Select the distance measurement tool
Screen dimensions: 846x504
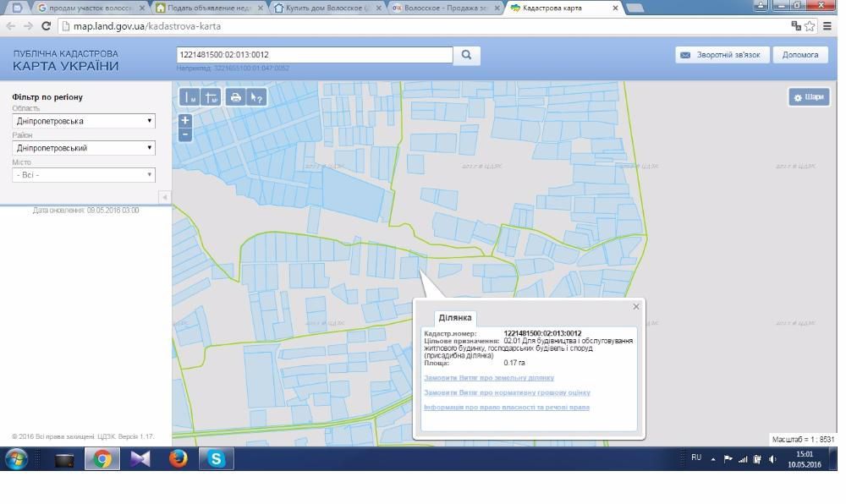click(x=189, y=97)
